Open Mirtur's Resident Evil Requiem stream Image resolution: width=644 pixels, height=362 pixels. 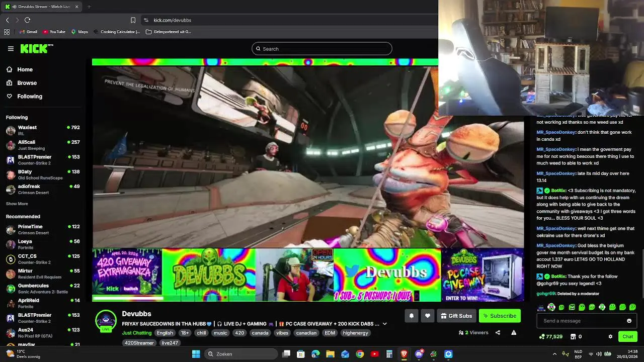(43, 274)
